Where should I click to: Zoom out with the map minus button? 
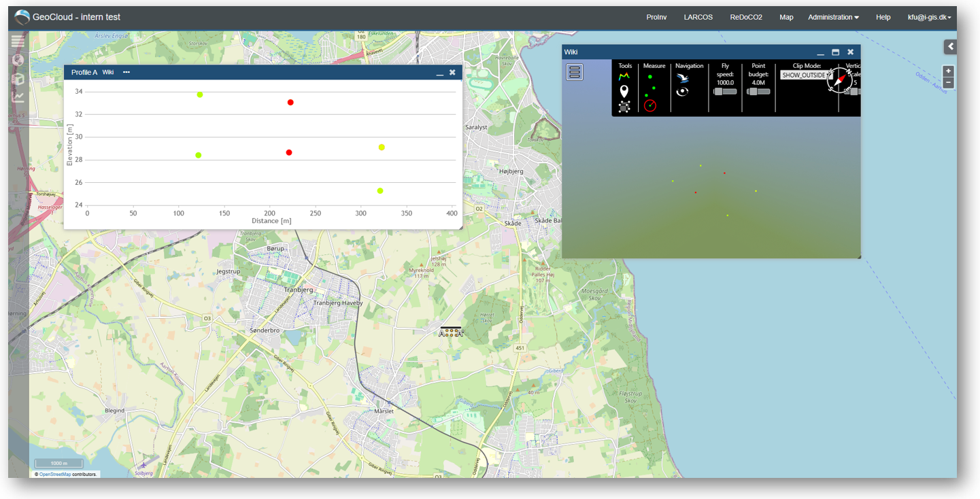click(x=949, y=83)
